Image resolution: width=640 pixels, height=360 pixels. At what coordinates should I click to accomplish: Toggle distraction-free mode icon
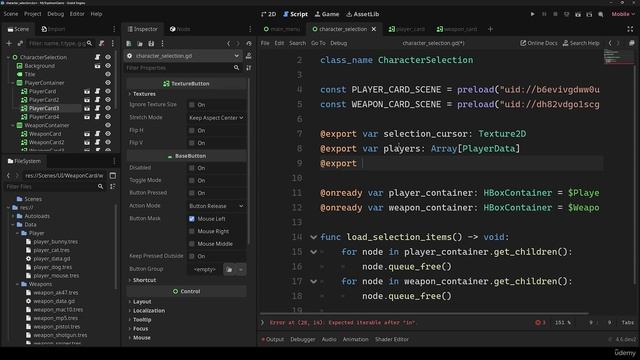630,29
